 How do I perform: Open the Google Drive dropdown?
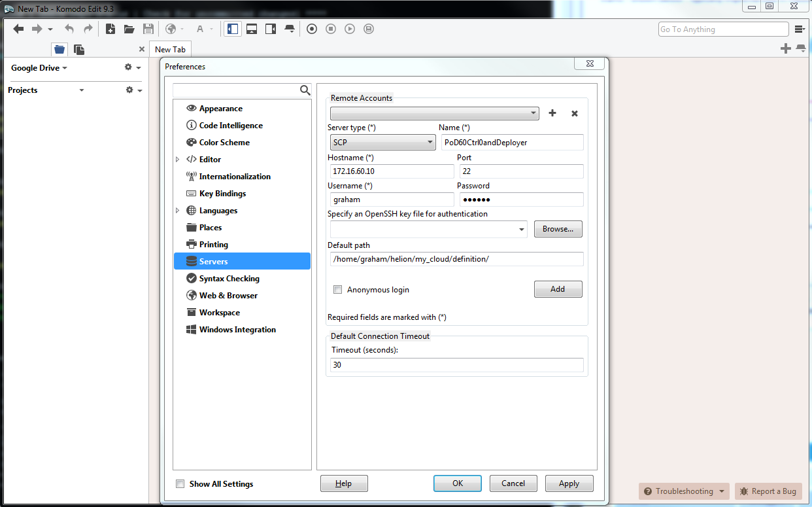(39, 67)
